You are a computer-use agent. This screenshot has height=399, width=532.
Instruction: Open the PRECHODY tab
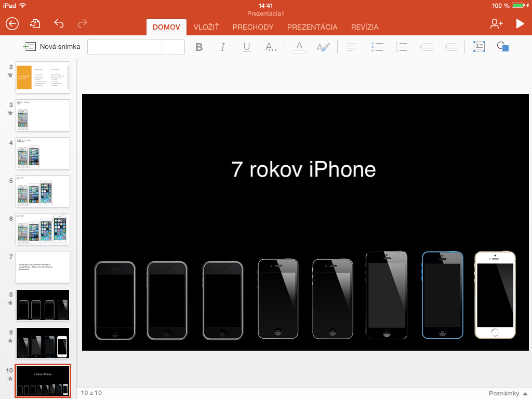253,27
